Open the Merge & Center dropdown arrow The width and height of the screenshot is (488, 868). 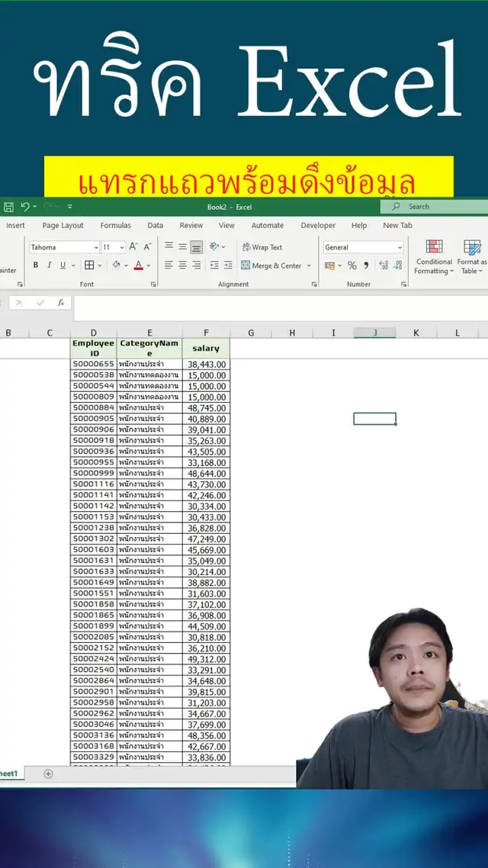click(309, 266)
